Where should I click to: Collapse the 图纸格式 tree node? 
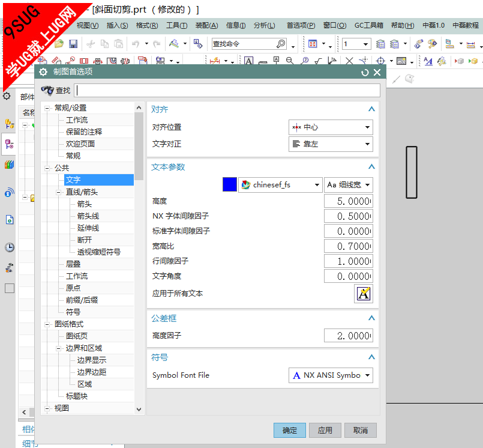click(x=47, y=324)
